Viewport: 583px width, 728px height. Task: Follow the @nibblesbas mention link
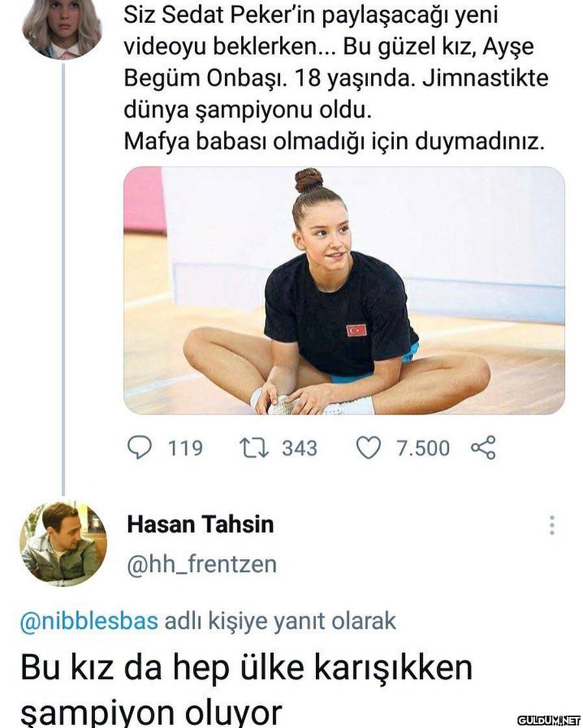(x=90, y=621)
